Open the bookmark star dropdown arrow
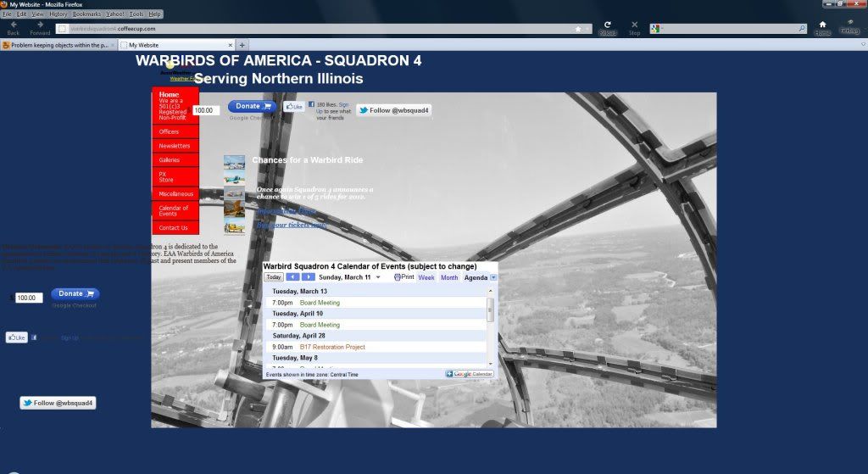 pos(587,29)
